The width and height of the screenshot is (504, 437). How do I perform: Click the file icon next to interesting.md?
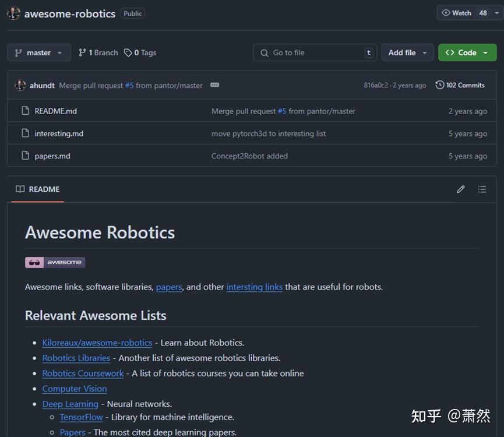pyautogui.click(x=23, y=133)
